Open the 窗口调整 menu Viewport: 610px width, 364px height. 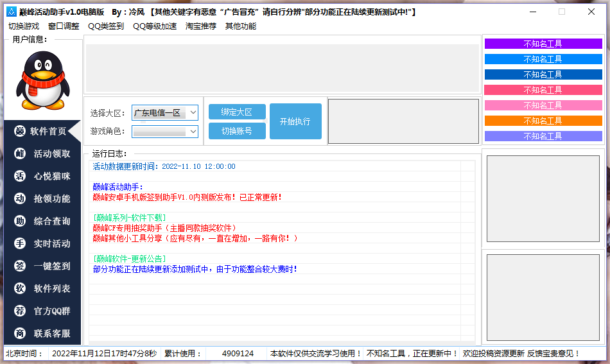coord(64,26)
